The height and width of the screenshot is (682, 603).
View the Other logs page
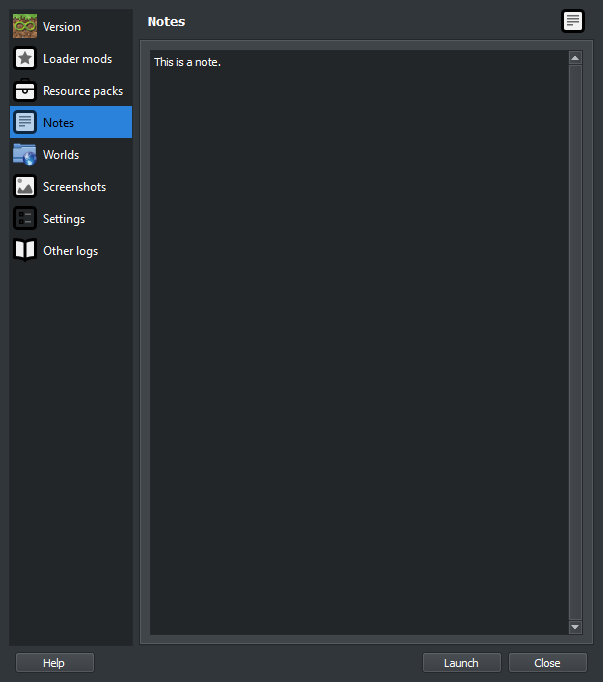tap(71, 250)
